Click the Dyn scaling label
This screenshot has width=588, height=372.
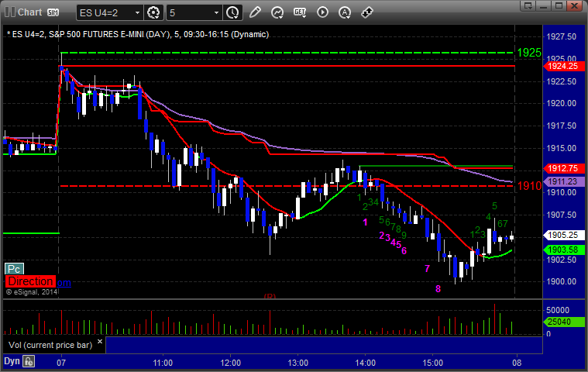click(x=12, y=361)
